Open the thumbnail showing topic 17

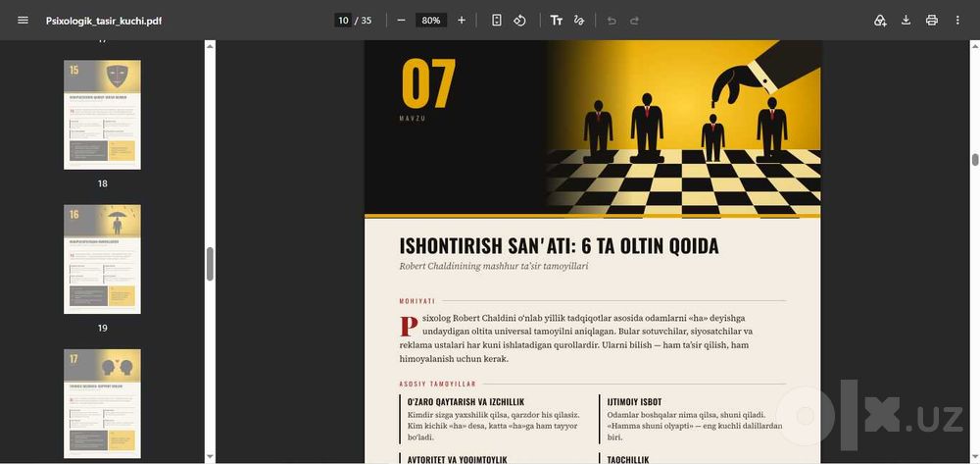point(103,403)
